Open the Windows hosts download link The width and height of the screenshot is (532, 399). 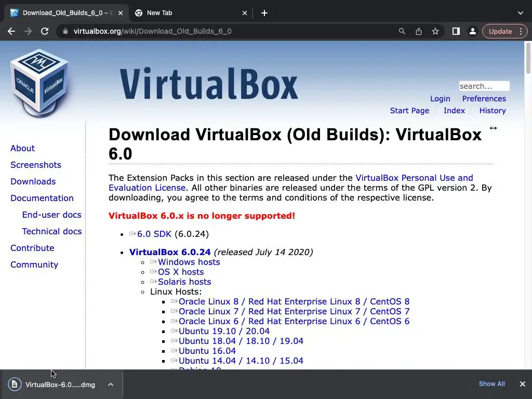(189, 262)
